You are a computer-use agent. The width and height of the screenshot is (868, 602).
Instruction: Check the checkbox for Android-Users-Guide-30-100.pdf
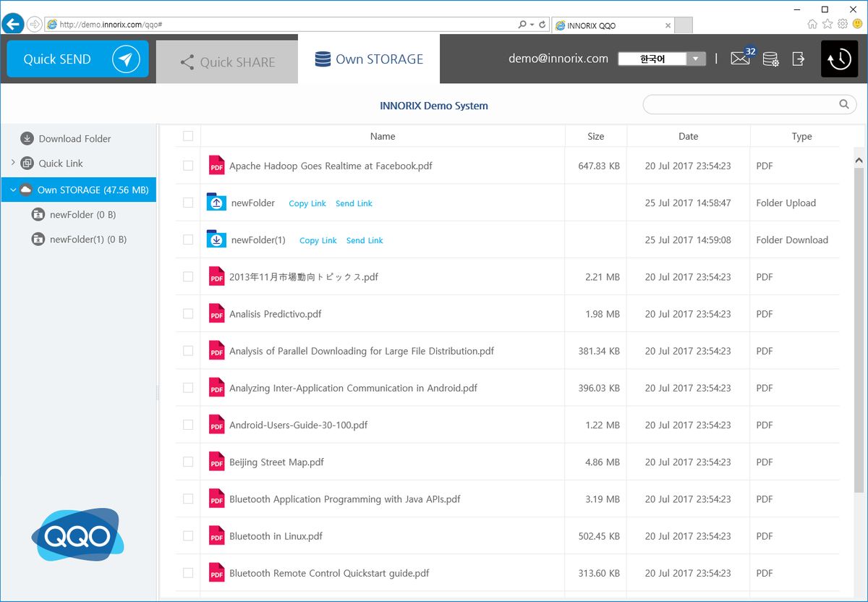click(187, 425)
